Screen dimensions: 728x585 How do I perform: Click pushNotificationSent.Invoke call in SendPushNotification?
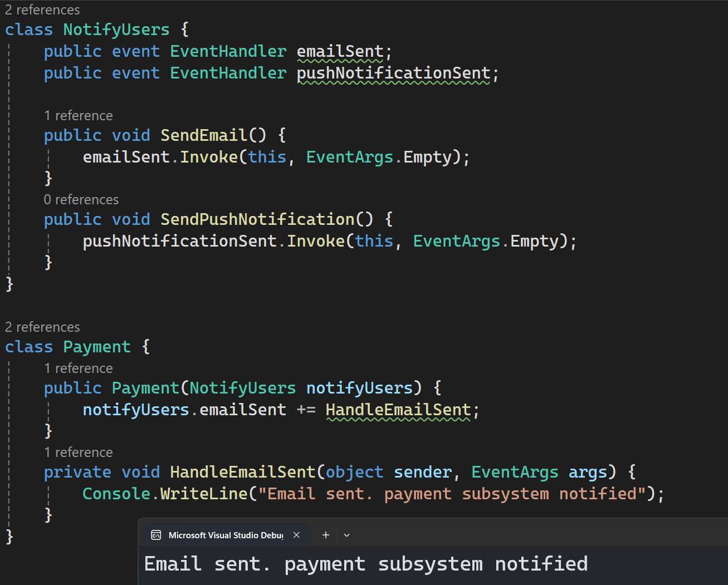[214, 241]
